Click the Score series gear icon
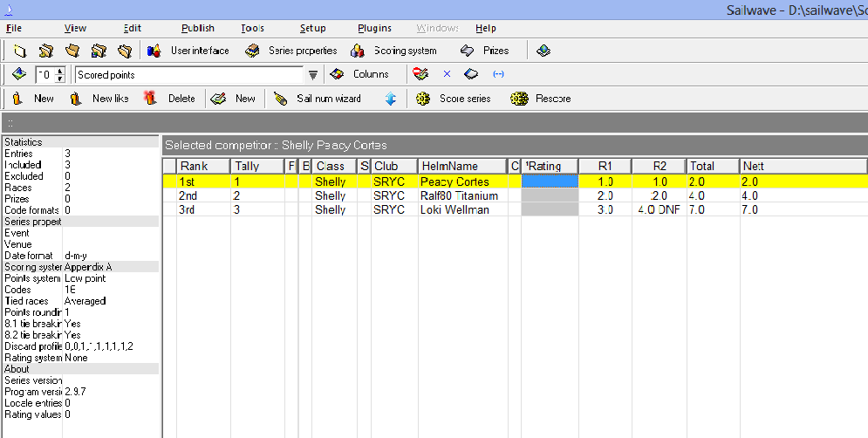The height and width of the screenshot is (438, 868). pos(425,99)
